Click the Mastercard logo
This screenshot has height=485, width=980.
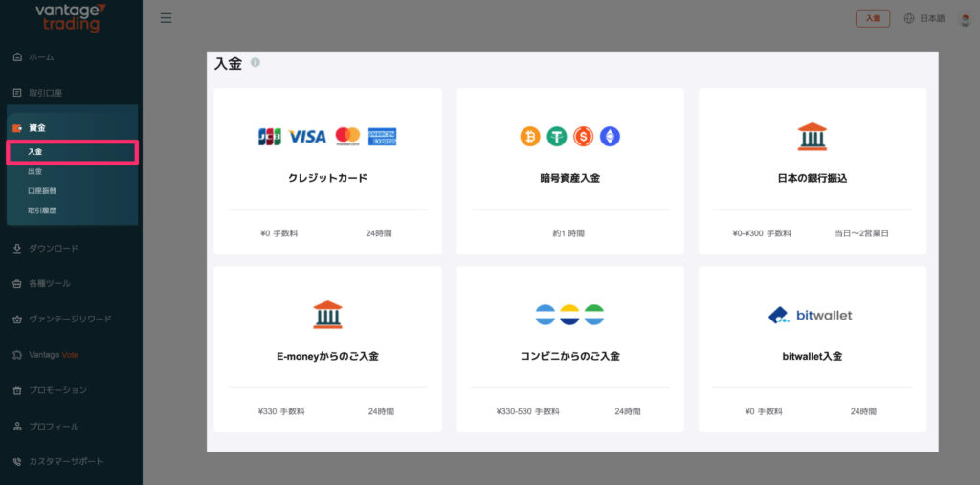(x=347, y=136)
